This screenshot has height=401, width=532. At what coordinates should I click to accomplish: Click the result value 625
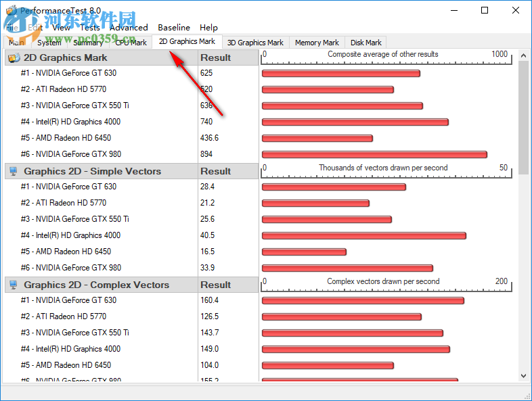(x=206, y=73)
